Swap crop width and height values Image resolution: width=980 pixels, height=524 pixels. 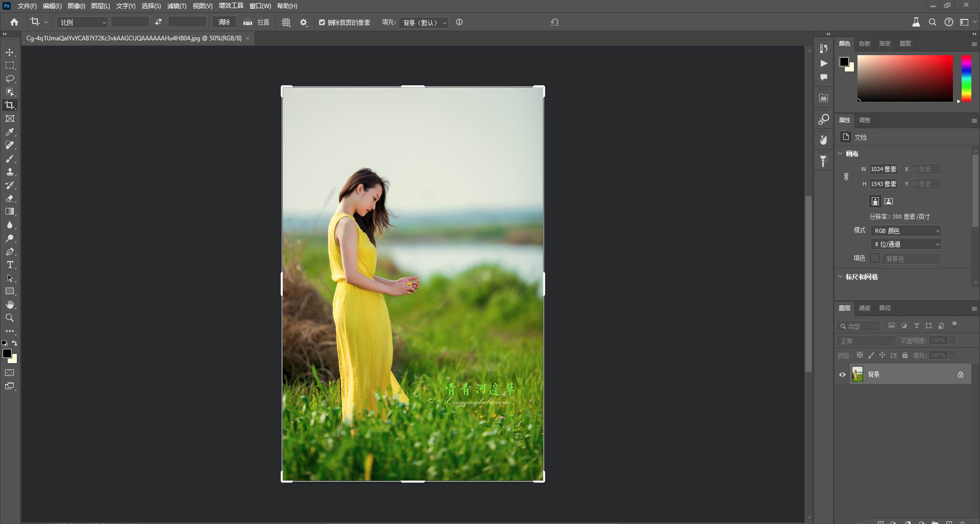click(x=158, y=22)
